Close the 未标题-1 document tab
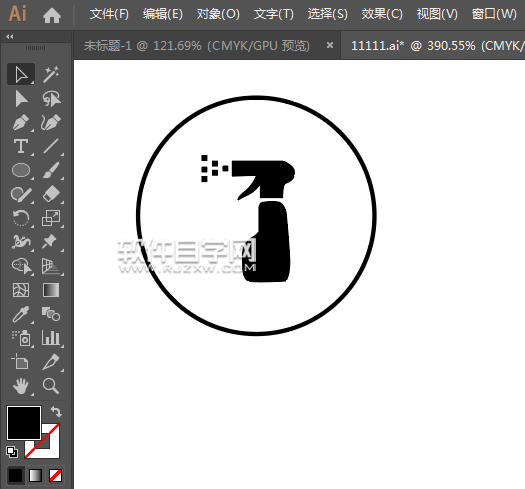 pyautogui.click(x=330, y=45)
